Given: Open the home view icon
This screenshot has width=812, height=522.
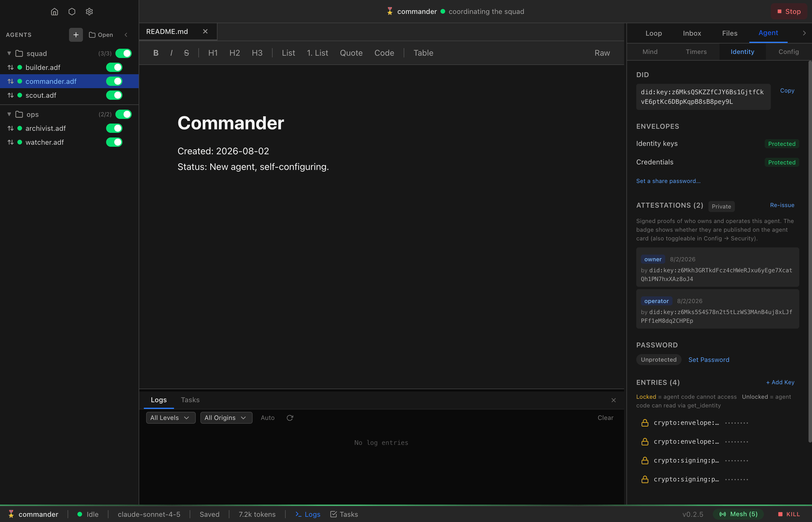Looking at the screenshot, I should click(x=54, y=12).
